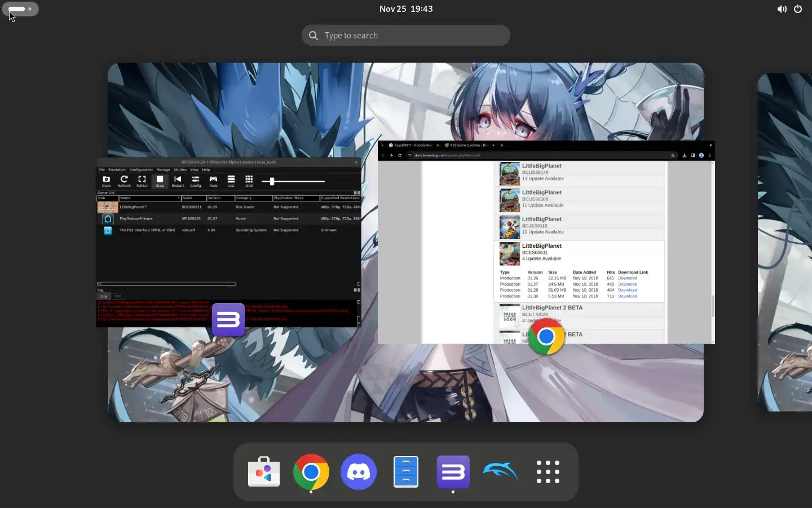Click the Chrome badge icon on browser window preview
The image size is (812, 508).
point(546,337)
